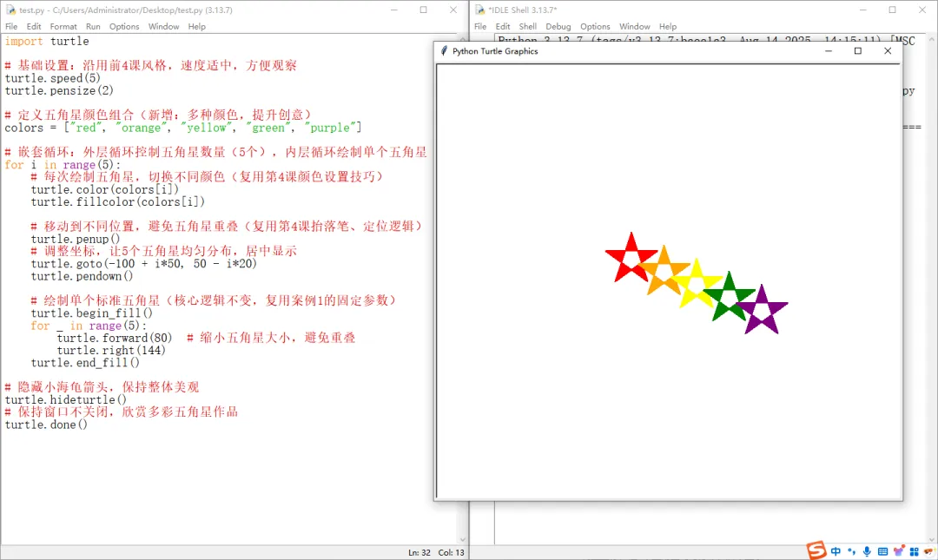Open Window menu in test.py editor
Screen dimensions: 938x560
[163, 26]
